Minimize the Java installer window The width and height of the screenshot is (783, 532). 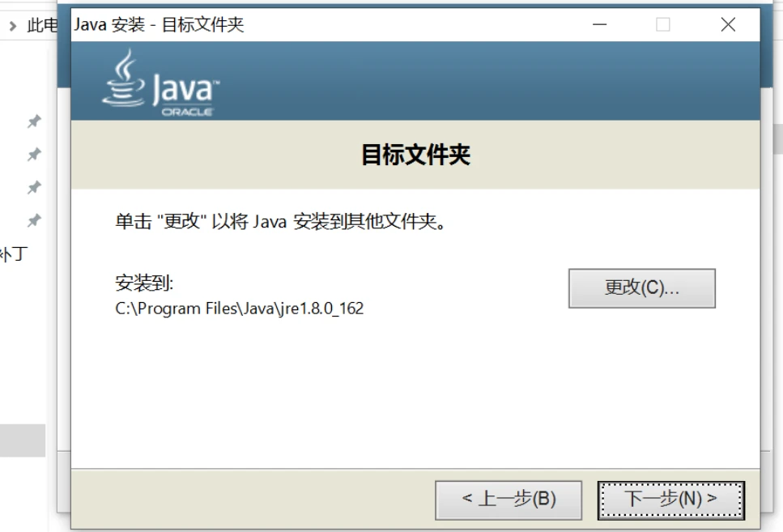599,24
